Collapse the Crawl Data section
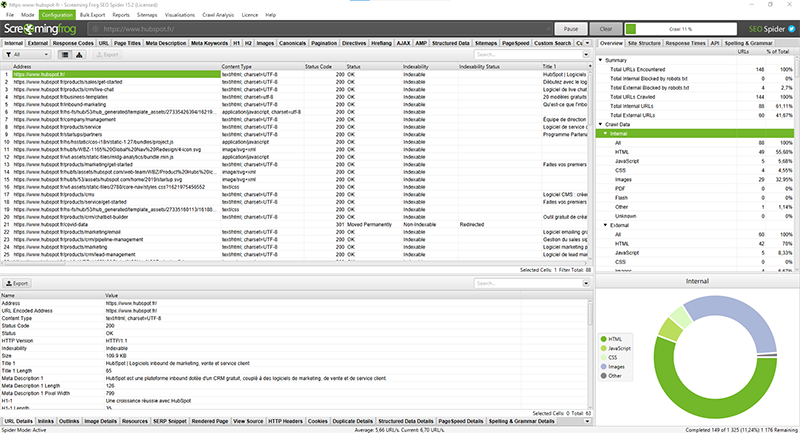Viewport: 800px width, 433px height. point(602,123)
